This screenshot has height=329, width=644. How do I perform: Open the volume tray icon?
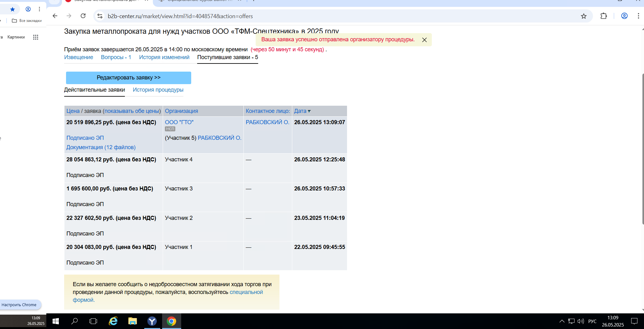tap(581, 321)
